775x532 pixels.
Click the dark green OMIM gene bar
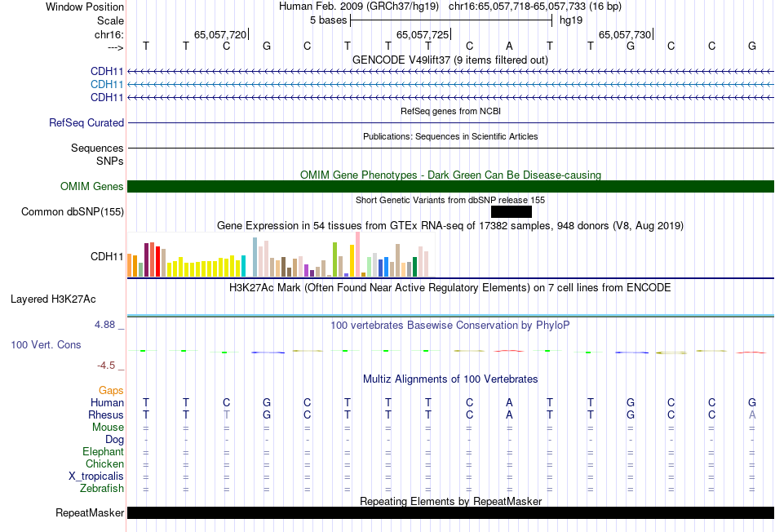[450, 186]
